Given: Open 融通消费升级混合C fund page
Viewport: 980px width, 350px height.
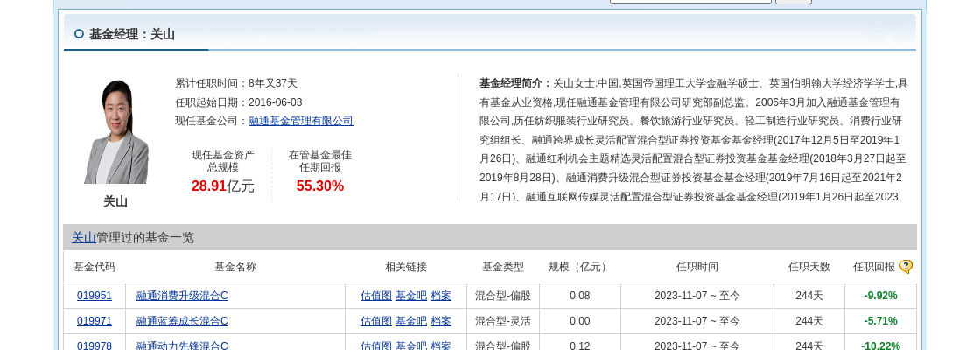Looking at the screenshot, I should [182, 296].
